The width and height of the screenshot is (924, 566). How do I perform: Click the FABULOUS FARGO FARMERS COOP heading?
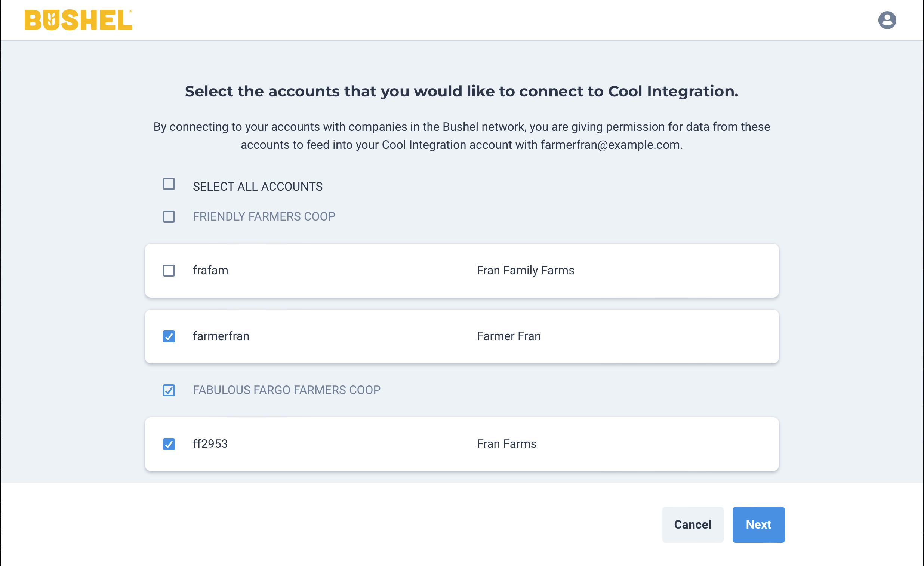(x=286, y=390)
